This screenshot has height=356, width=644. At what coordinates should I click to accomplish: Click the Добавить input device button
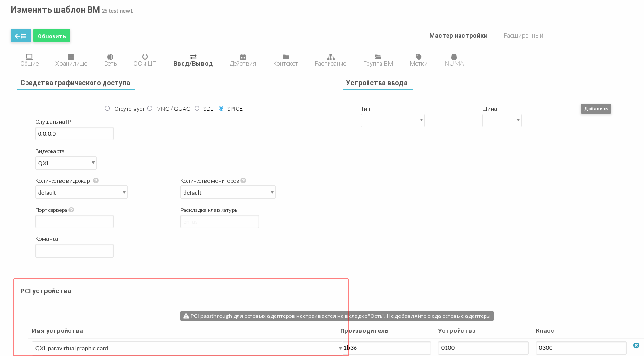[x=596, y=109]
